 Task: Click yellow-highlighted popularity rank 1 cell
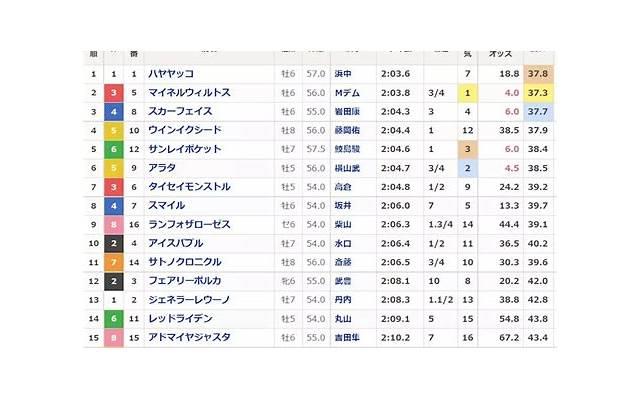[x=467, y=93]
